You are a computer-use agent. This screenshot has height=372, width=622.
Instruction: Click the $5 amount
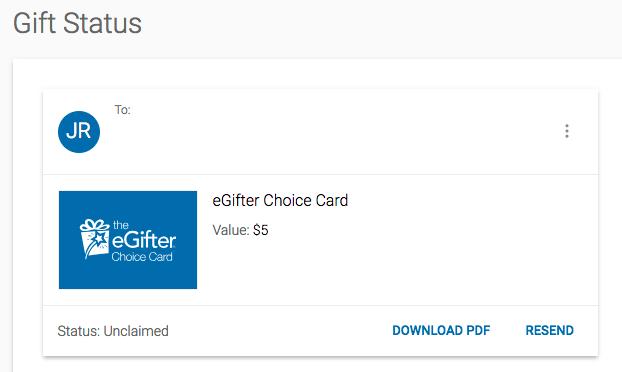[x=261, y=230]
